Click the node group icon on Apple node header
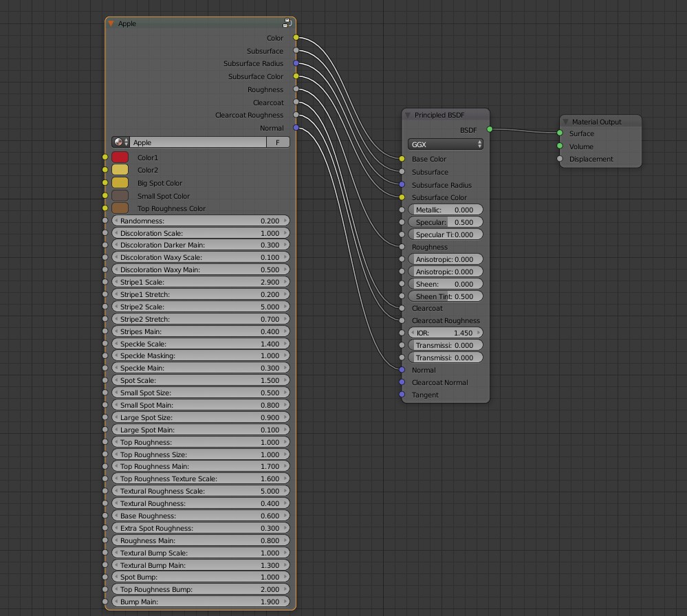Viewport: 687px width, 616px height. 287,23
